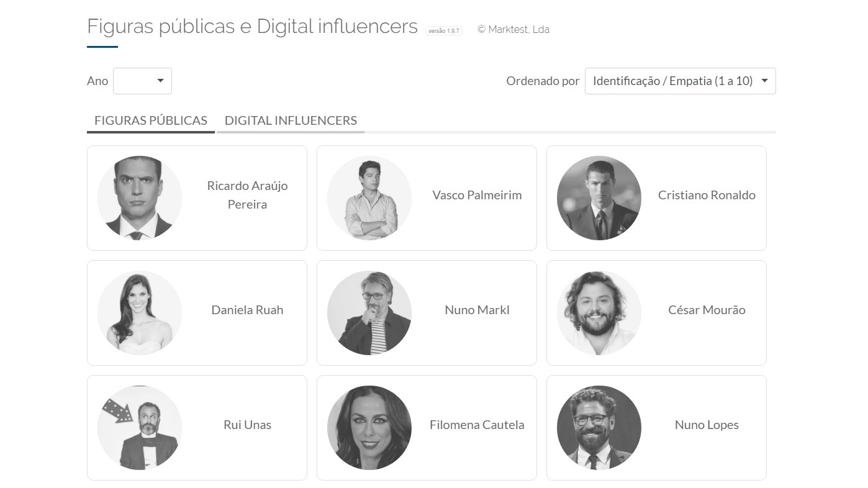Select the Figuras Públicas tab
Viewport: 868px width, 488px height.
tap(151, 120)
